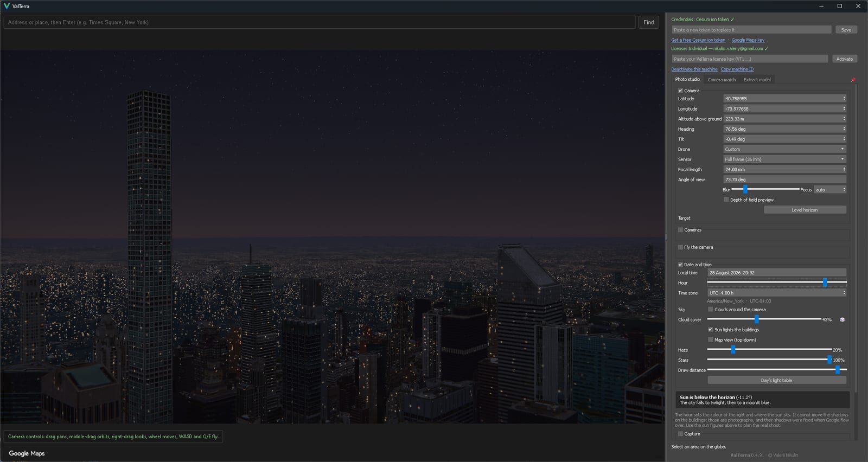Open the Sensor dropdown
The width and height of the screenshot is (868, 462).
[785, 159]
